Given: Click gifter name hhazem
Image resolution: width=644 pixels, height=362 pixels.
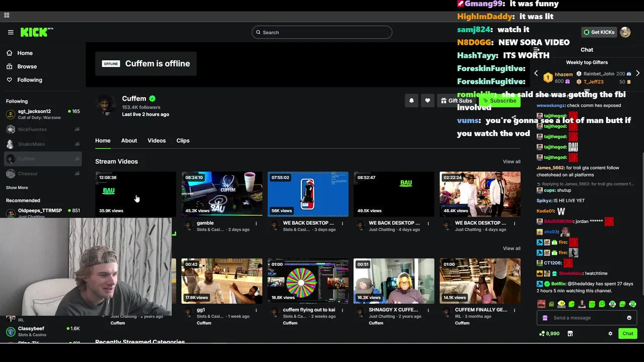Looking at the screenshot, I should (563, 74).
